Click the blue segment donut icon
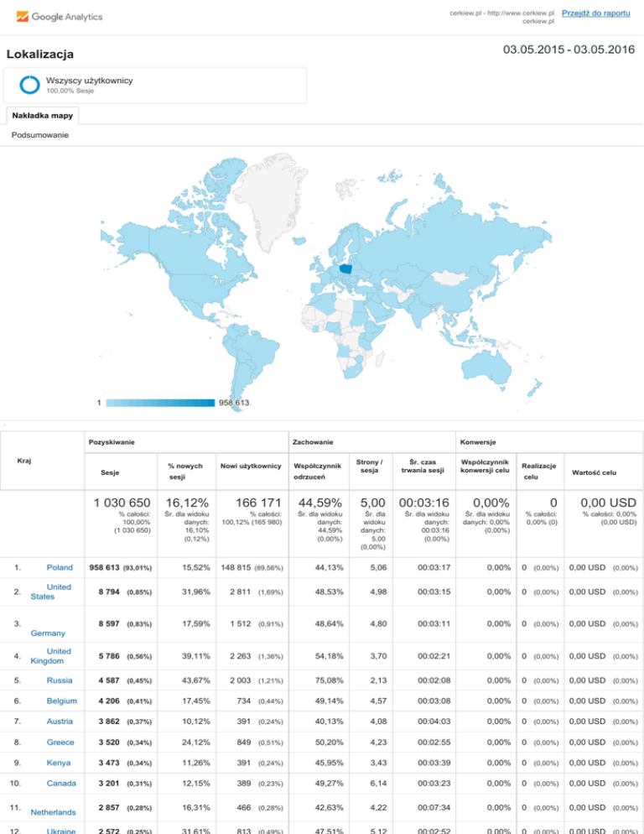 point(30,85)
